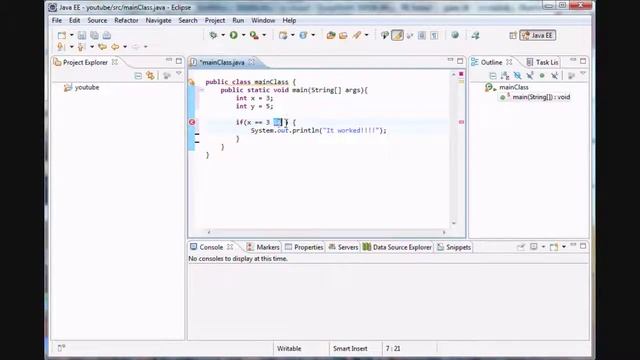The height and width of the screenshot is (360, 640).
Task: Click the Open Console icon
Action: tap(554, 247)
